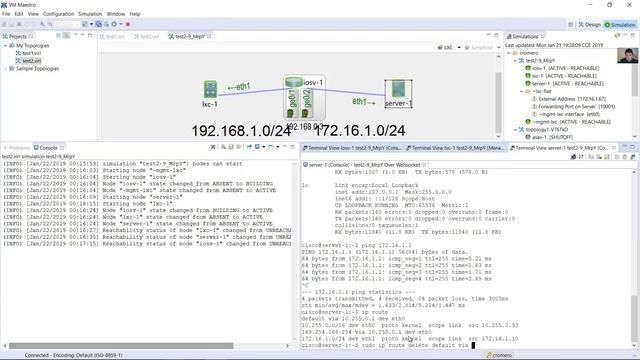Open the Help menu
This screenshot has height=360, width=640.
[135, 14]
